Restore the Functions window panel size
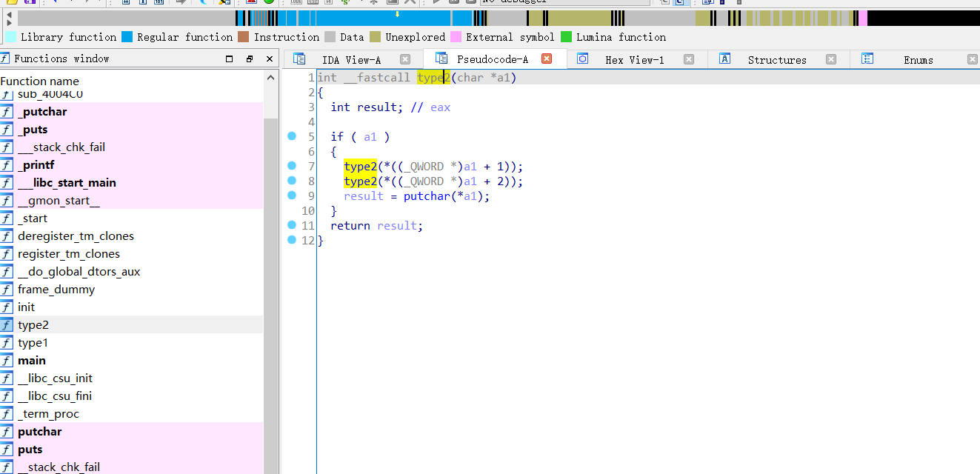Image resolution: width=980 pixels, height=474 pixels. coord(250,59)
